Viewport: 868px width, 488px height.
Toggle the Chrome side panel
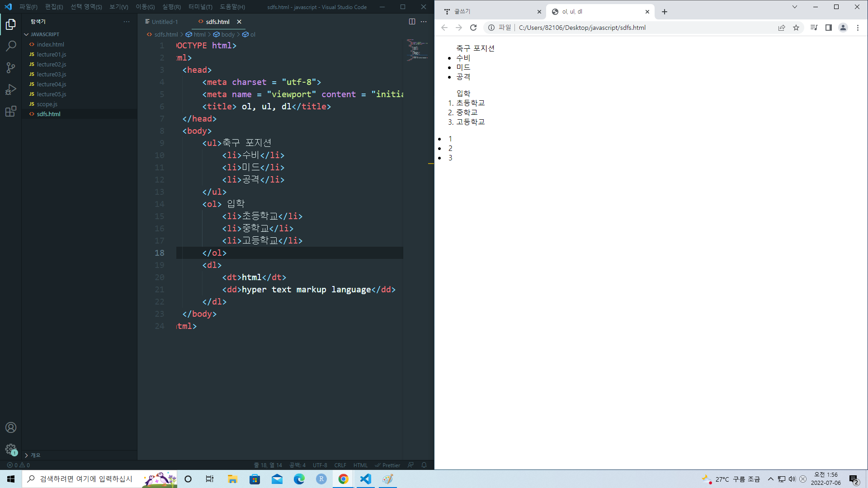[829, 28]
